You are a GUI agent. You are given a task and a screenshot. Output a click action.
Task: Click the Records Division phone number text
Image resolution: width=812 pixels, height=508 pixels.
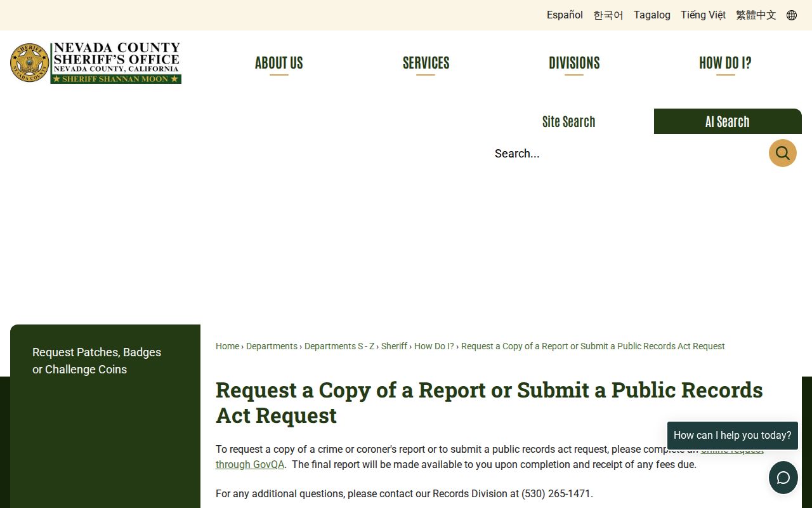(x=556, y=493)
